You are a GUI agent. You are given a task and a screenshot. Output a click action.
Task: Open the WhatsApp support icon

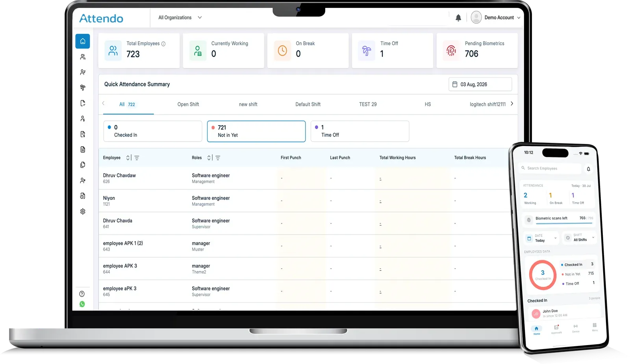[x=82, y=304]
